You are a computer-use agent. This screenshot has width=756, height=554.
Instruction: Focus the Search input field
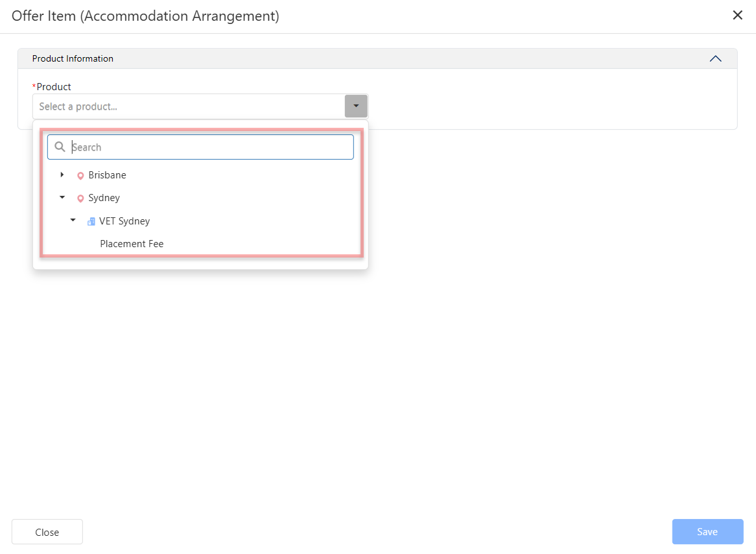(211, 147)
